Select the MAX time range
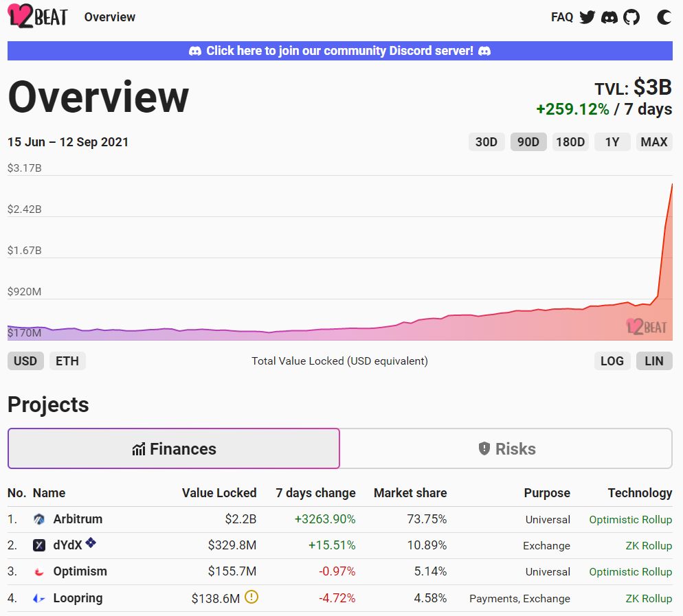683x616 pixels. (x=653, y=142)
